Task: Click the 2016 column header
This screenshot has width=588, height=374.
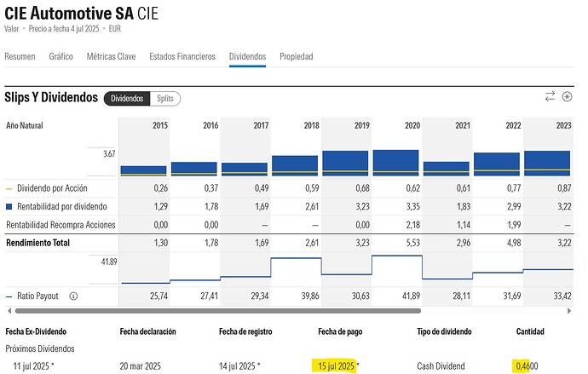Action: (210, 125)
